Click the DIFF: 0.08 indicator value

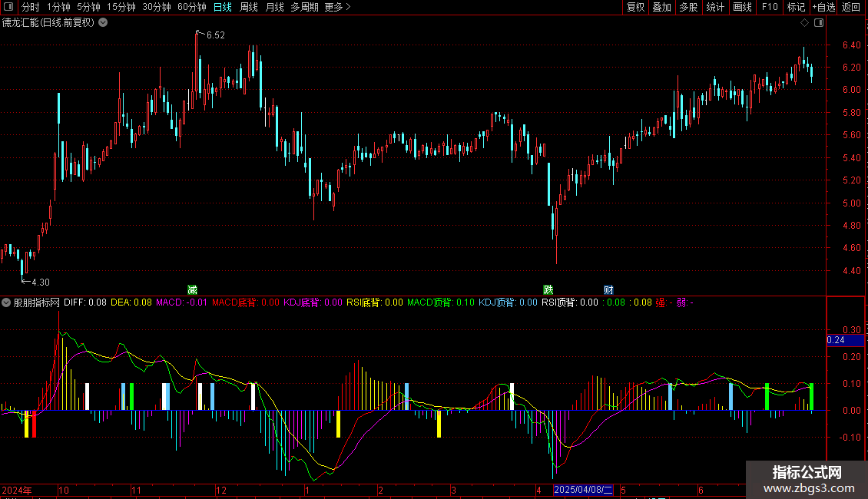click(85, 302)
